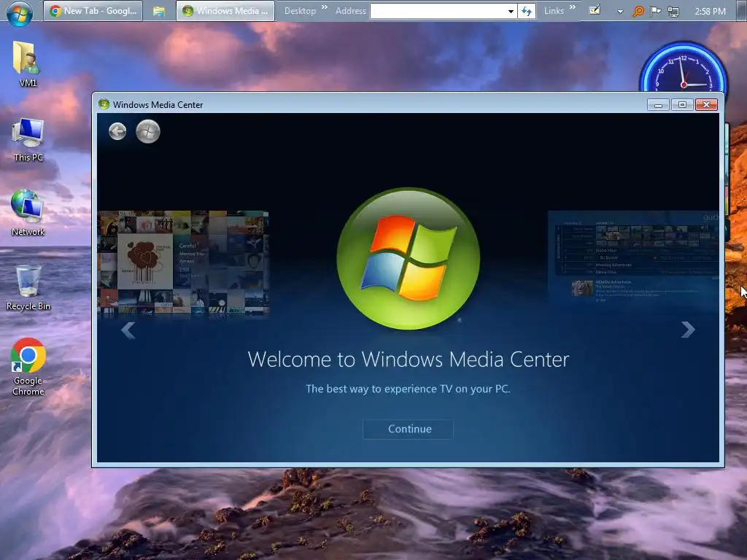Open the Address bar dropdown arrow
747x560 pixels.
click(511, 11)
